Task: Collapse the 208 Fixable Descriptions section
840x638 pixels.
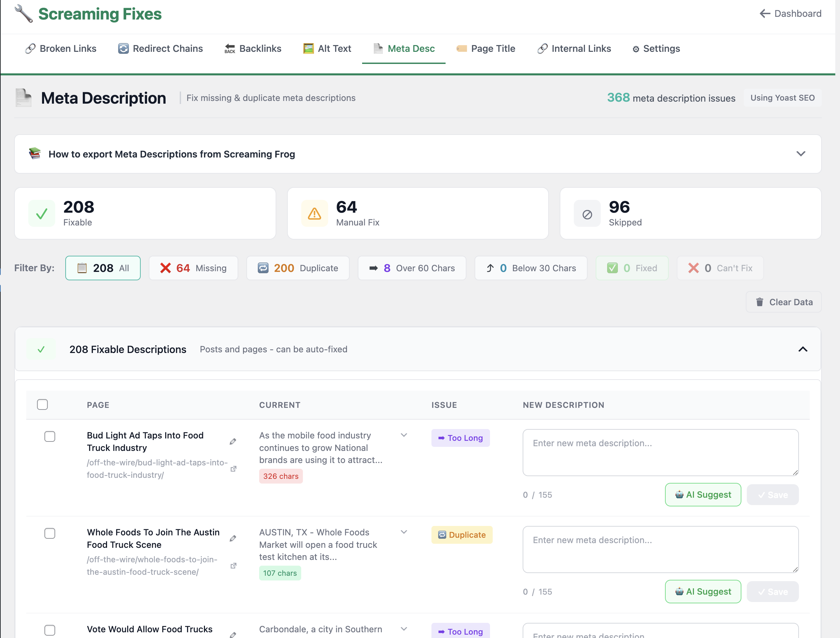Action: coord(804,349)
